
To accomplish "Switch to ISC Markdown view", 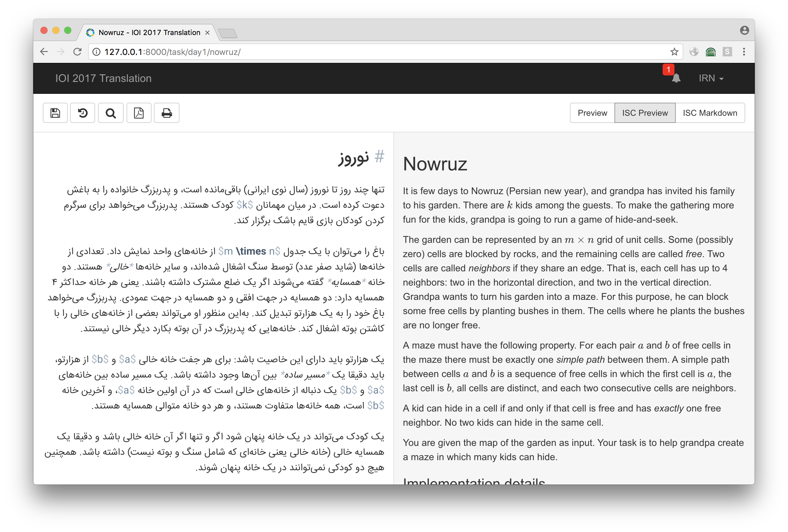I will coord(710,113).
